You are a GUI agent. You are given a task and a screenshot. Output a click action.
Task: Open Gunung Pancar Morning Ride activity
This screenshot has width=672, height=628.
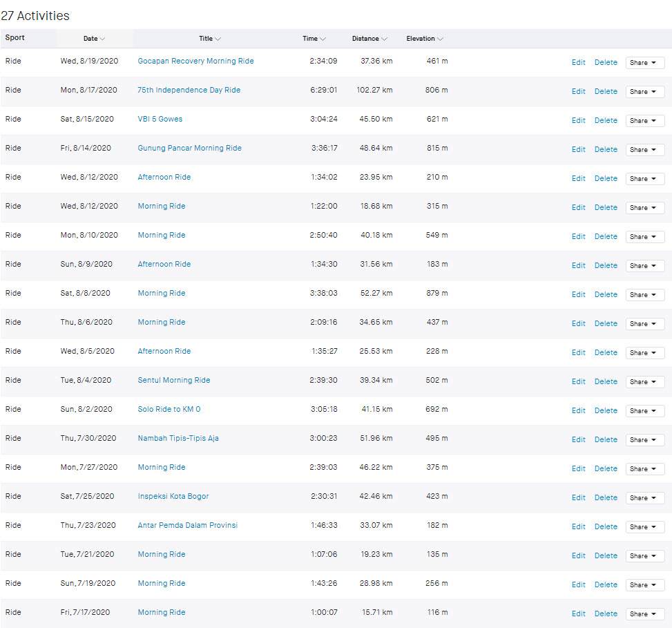189,148
